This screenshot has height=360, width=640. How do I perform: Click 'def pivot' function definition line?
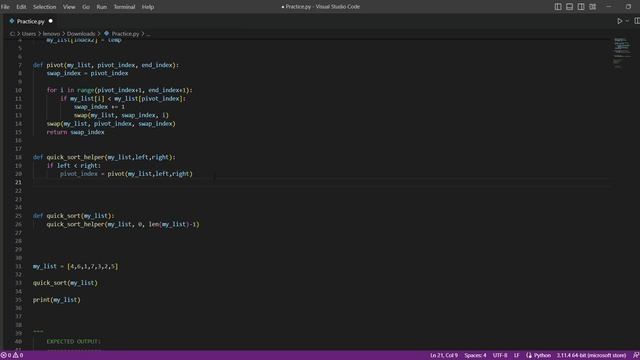(x=106, y=65)
